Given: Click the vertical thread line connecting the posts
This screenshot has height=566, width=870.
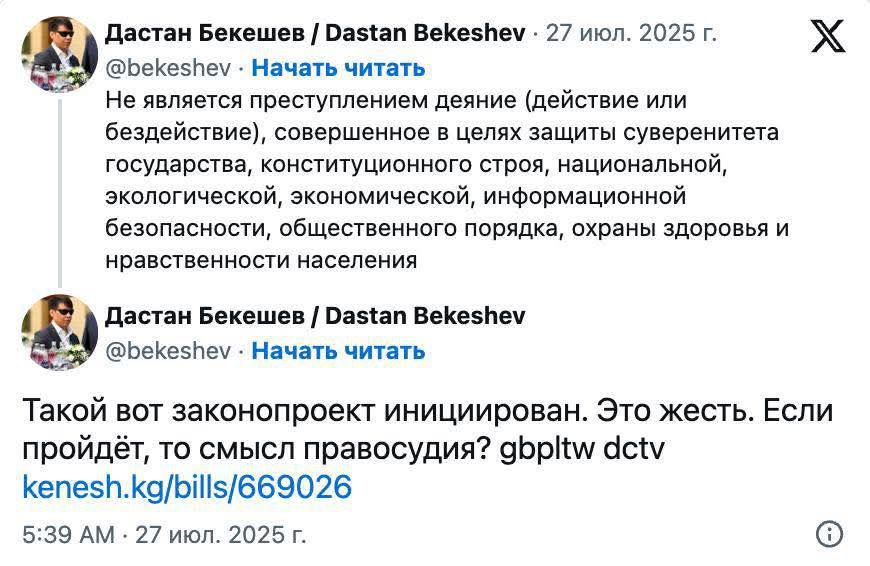Looking at the screenshot, I should 60,190.
